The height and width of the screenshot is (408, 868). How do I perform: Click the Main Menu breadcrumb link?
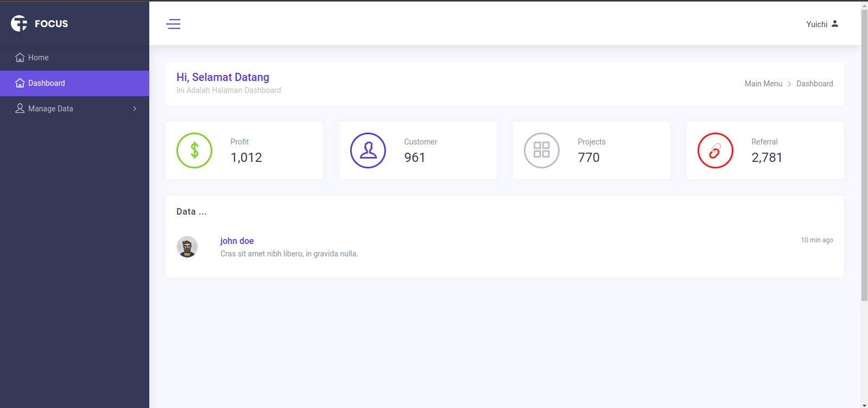[x=763, y=84]
